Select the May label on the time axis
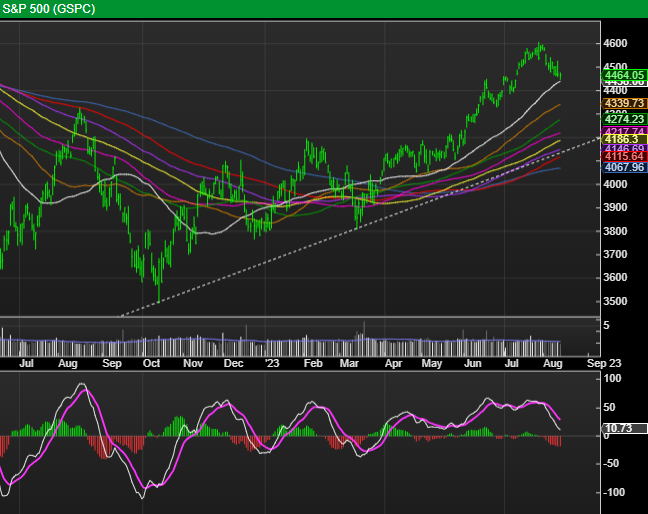 click(x=432, y=363)
